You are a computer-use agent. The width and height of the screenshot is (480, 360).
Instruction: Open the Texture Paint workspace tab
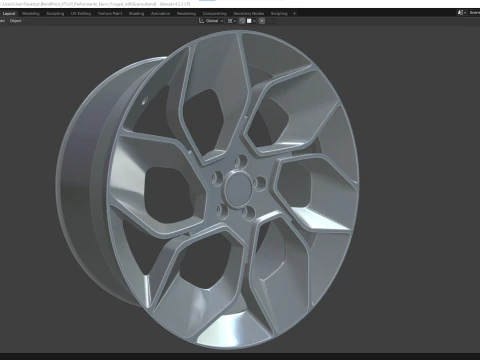tap(110, 14)
